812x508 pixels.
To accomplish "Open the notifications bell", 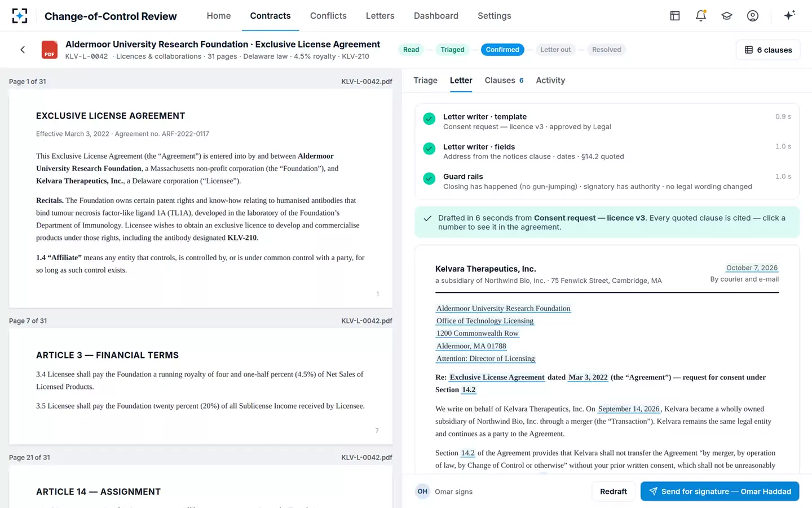I will [701, 16].
